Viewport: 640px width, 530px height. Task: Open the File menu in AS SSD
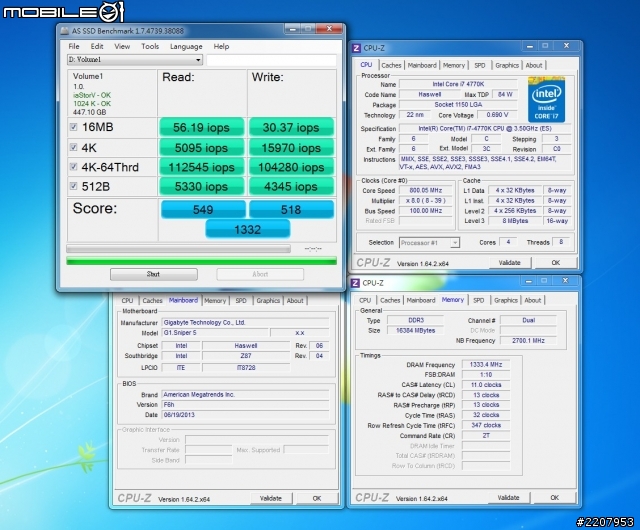[74, 46]
